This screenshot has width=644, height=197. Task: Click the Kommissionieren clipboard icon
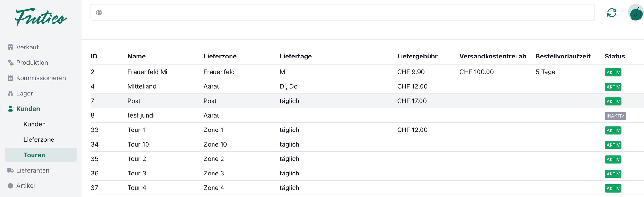[10, 78]
